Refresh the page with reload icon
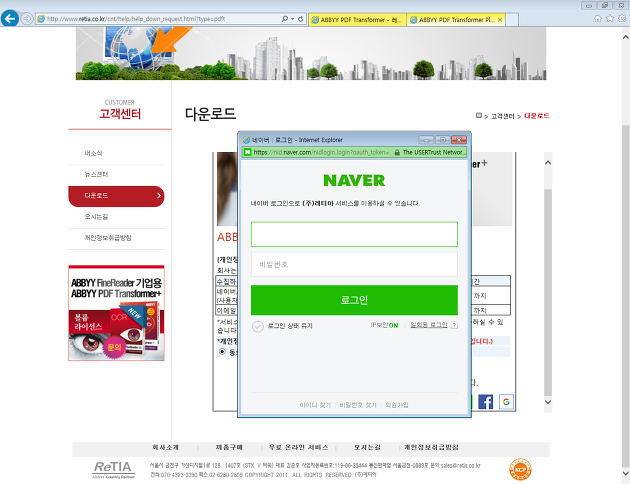630x484 pixels. pos(301,19)
